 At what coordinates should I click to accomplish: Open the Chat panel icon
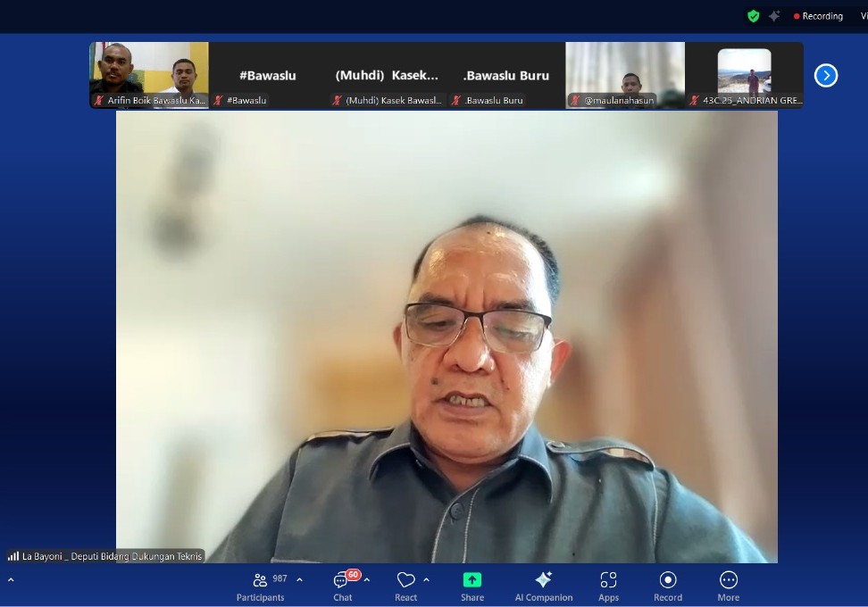(340, 580)
